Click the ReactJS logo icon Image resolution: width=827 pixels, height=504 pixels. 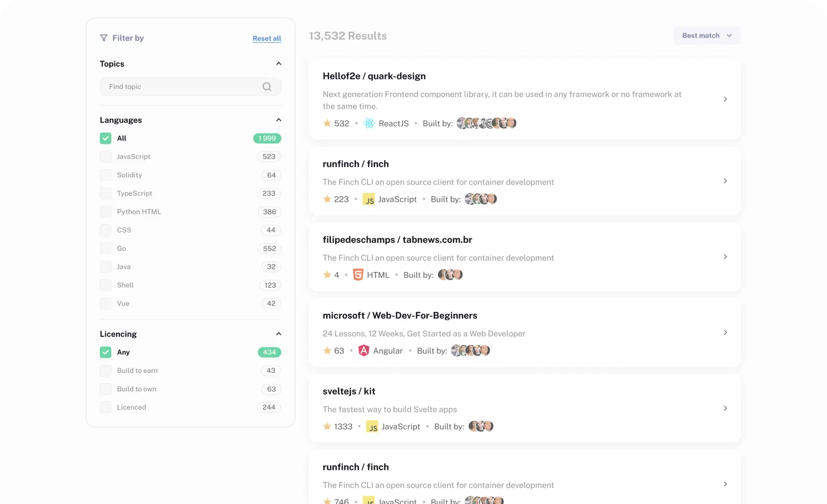coord(369,124)
